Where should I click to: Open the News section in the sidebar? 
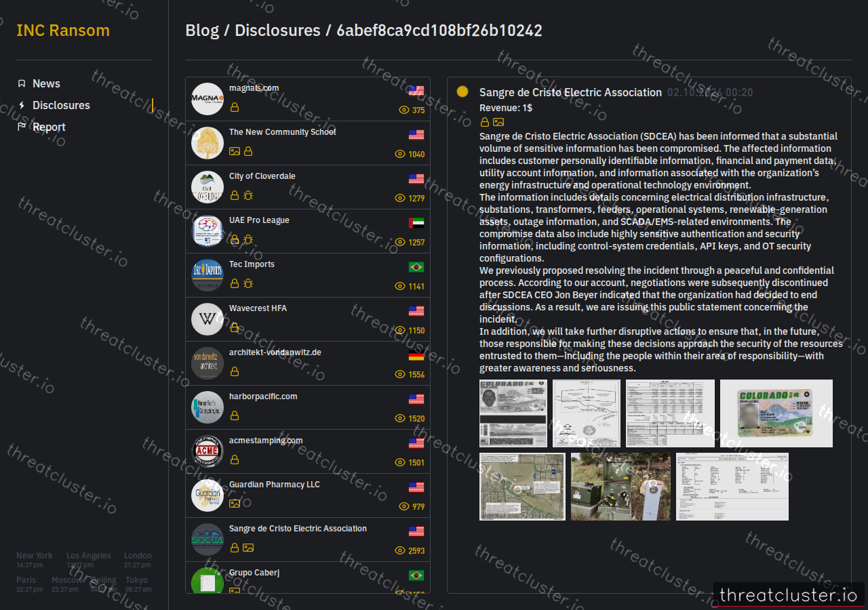coord(46,83)
